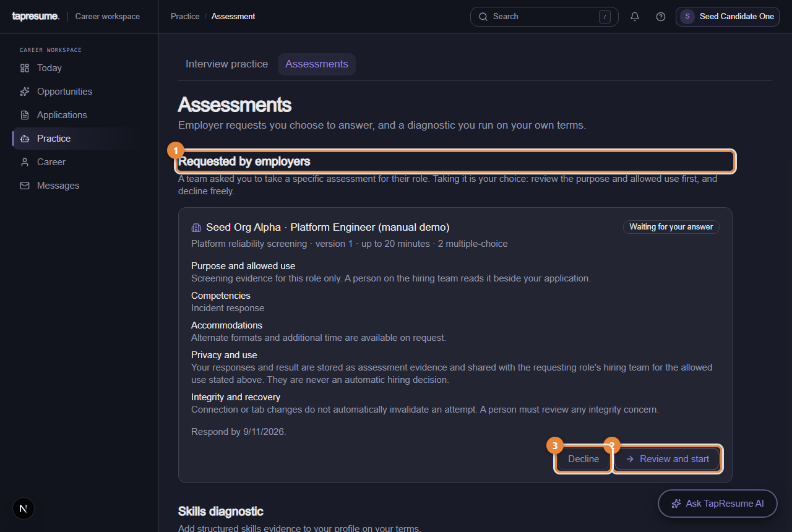Click the Waiting for your answer badge

671,227
